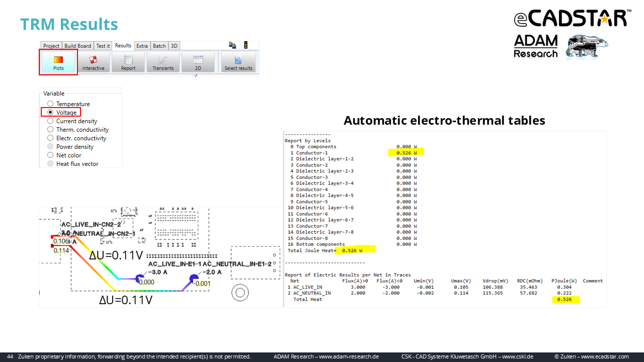
Task: Click the -3.0 A current label on the plot
Action: [x=158, y=272]
